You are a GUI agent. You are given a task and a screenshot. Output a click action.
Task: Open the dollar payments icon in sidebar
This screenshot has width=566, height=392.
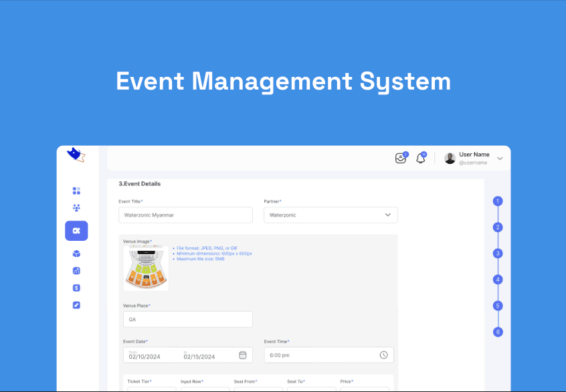76,288
